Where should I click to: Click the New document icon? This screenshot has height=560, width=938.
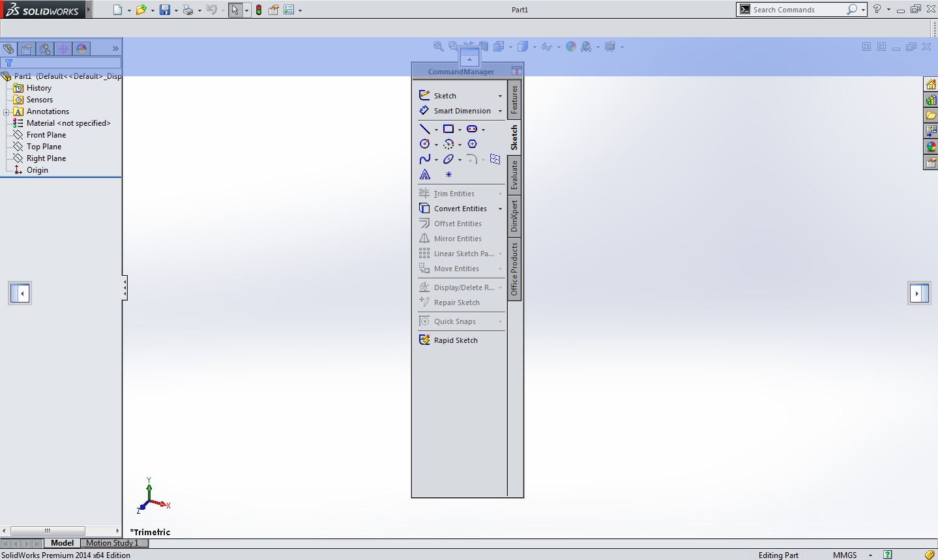[x=117, y=10]
